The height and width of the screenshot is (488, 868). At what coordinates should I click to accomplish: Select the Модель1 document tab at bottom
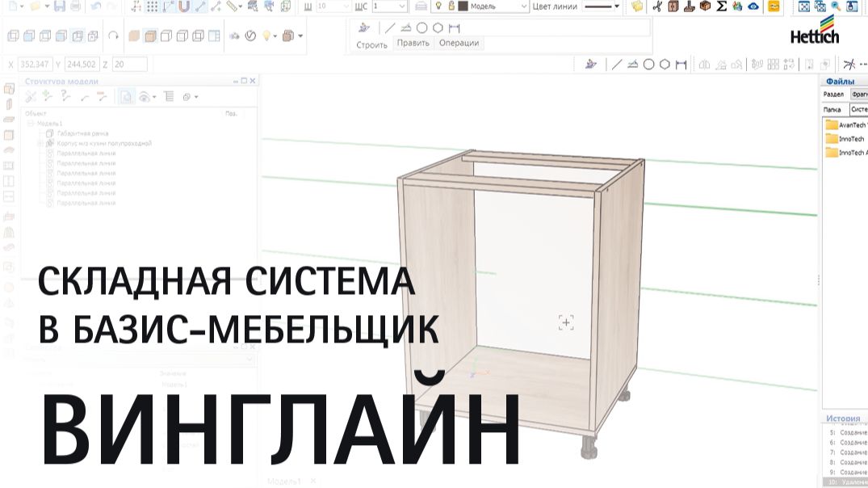[283, 482]
